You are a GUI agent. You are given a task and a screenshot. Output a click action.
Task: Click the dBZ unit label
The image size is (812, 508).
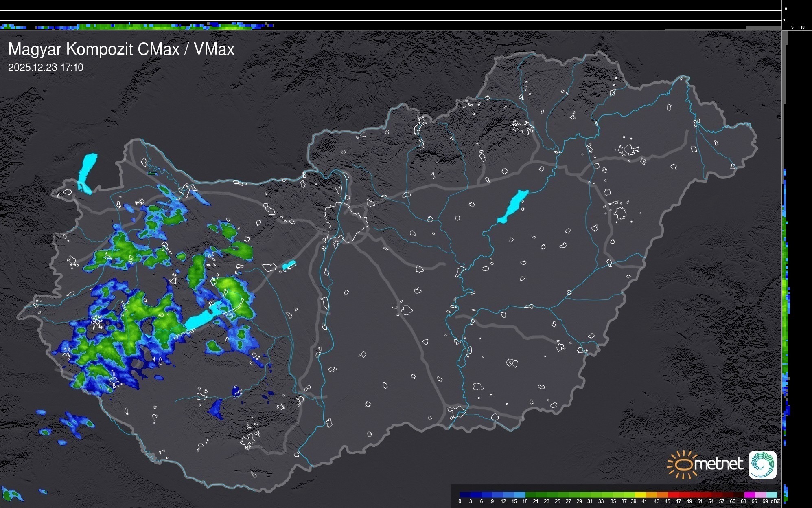point(775,501)
